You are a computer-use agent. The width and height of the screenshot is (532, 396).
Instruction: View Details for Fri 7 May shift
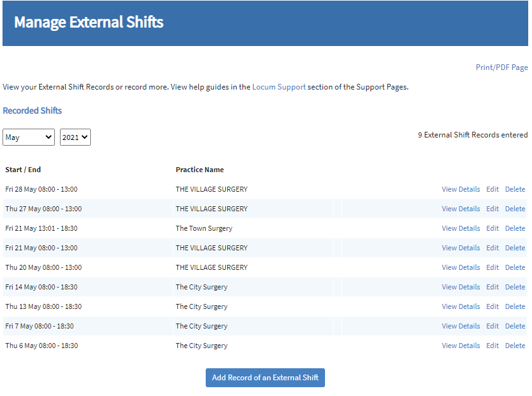[461, 326]
